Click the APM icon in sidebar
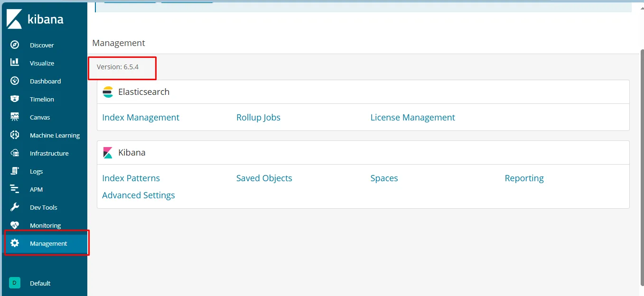 click(x=15, y=189)
